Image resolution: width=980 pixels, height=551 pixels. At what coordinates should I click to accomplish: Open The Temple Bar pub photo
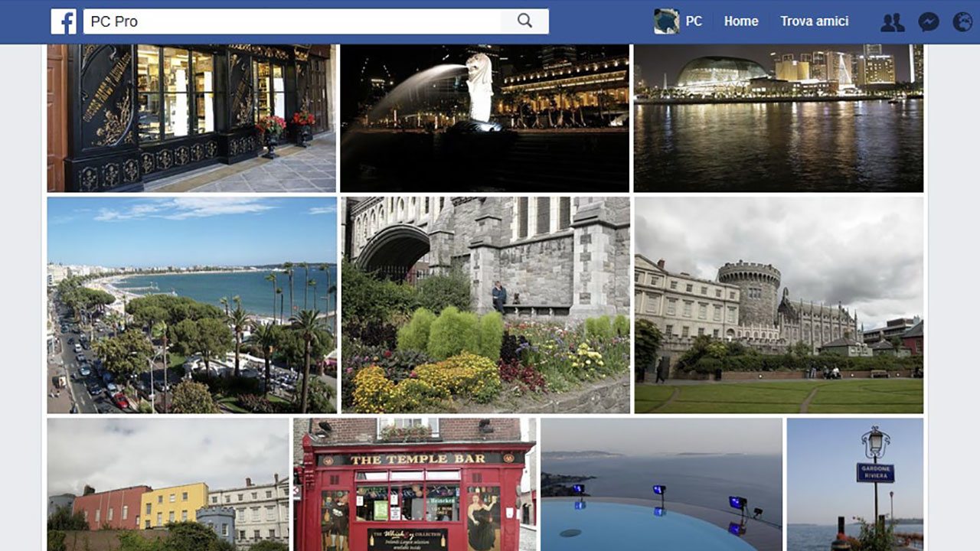coord(414,484)
